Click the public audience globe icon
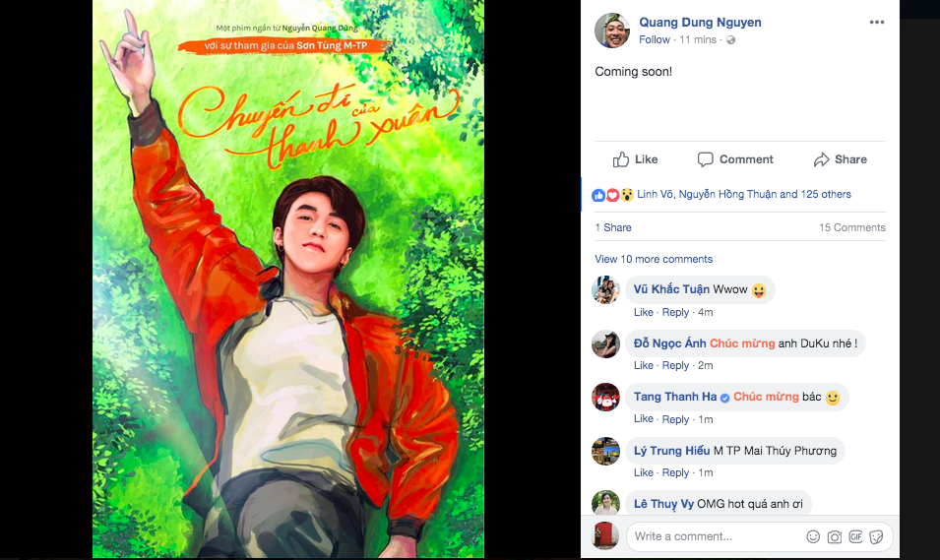 click(x=730, y=40)
